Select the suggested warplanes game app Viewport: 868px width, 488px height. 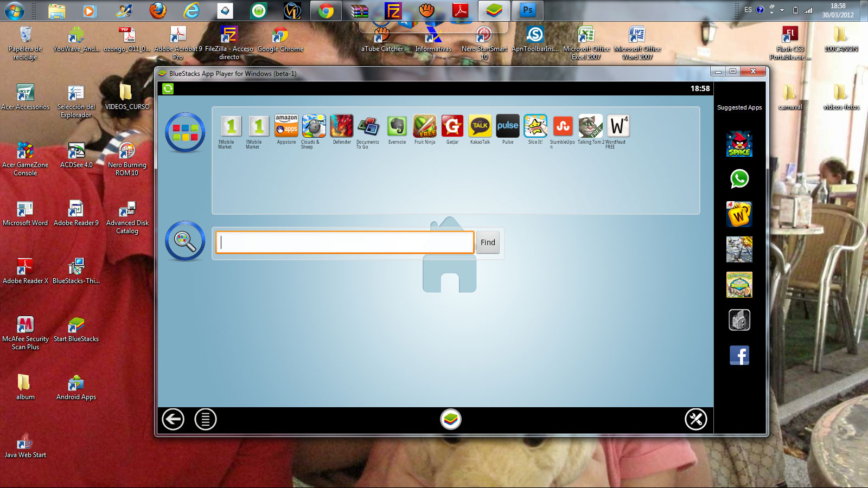(x=739, y=249)
